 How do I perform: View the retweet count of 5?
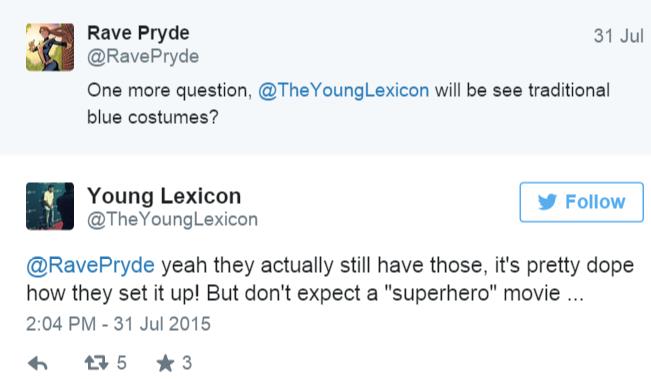pyautogui.click(x=121, y=363)
